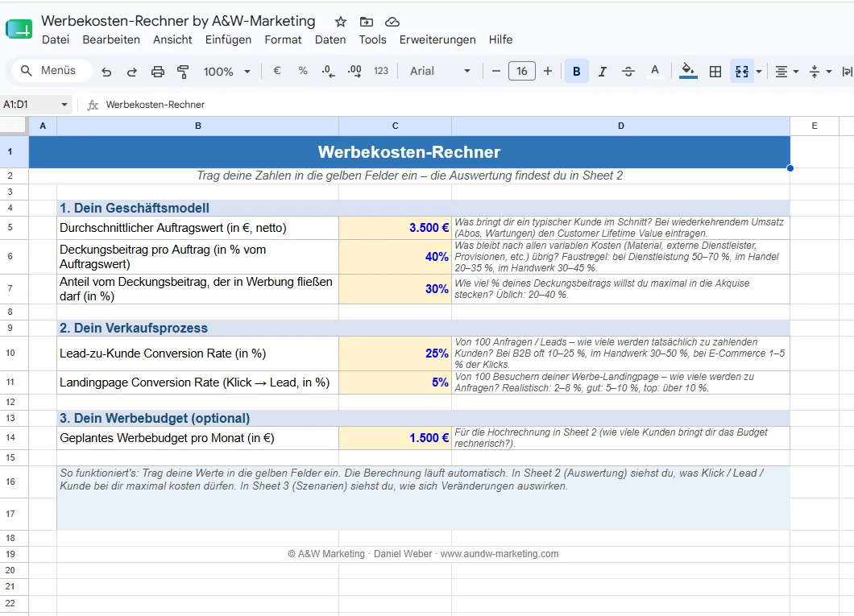Viewport: 854px width, 616px height.
Task: Open the Erweiterungen menu
Action: coord(437,39)
